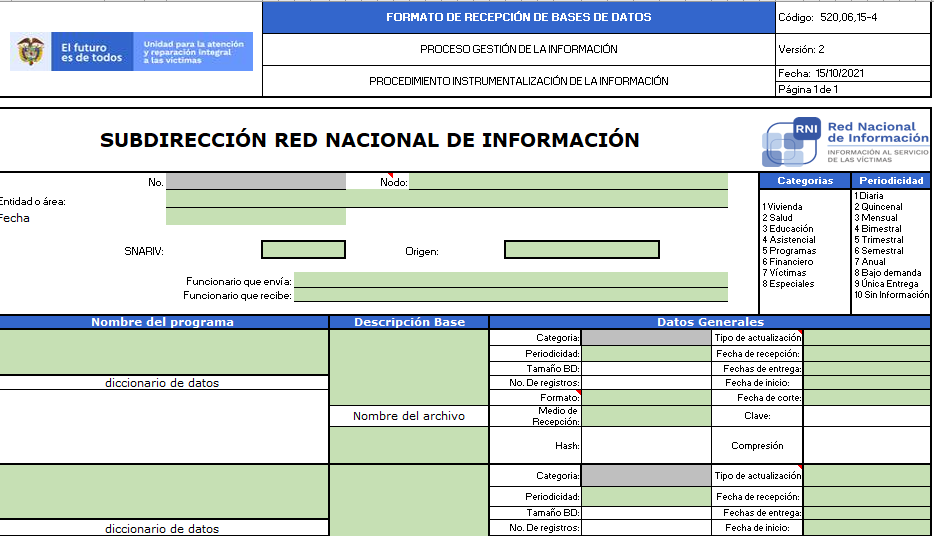
Task: Click the first 'diccionario de datos' label
Action: click(162, 383)
